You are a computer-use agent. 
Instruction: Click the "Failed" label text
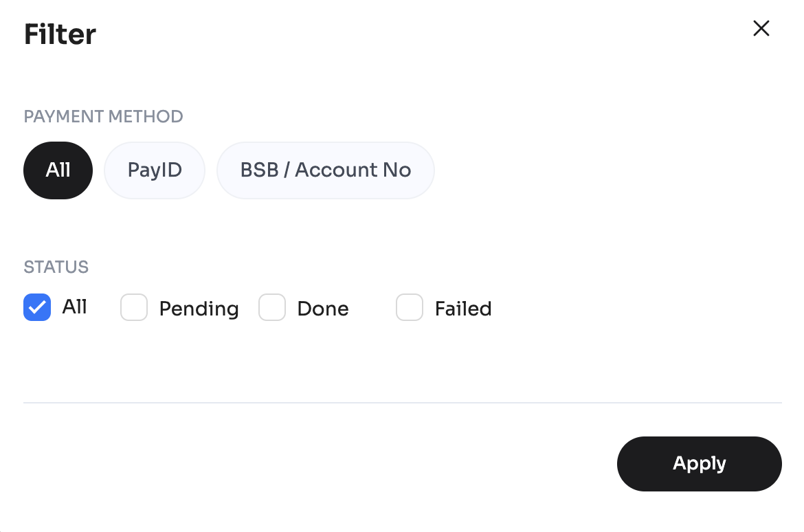[463, 309]
